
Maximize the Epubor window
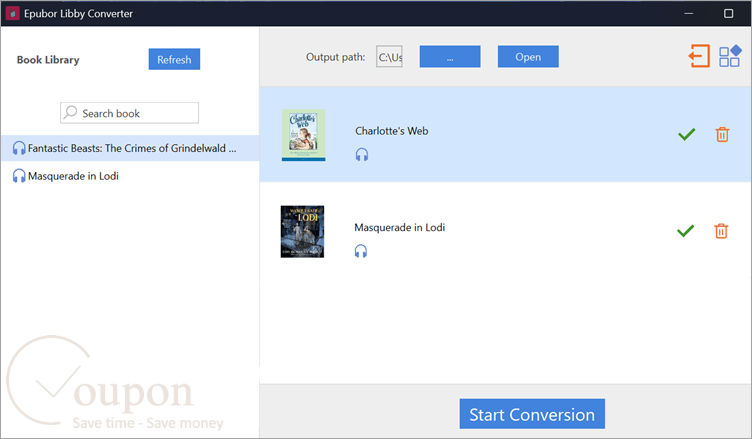(x=728, y=13)
